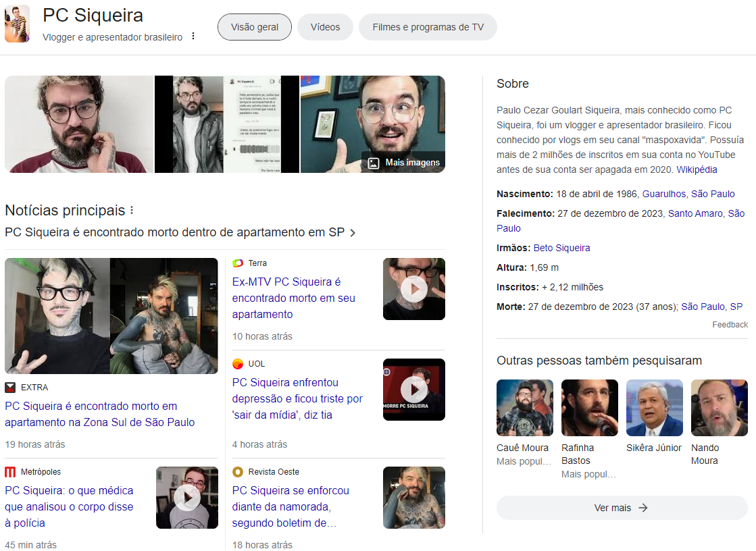Viewport: 756px width, 551px height.
Task: Open the Filmes e programas de TV tab
Action: tap(428, 27)
